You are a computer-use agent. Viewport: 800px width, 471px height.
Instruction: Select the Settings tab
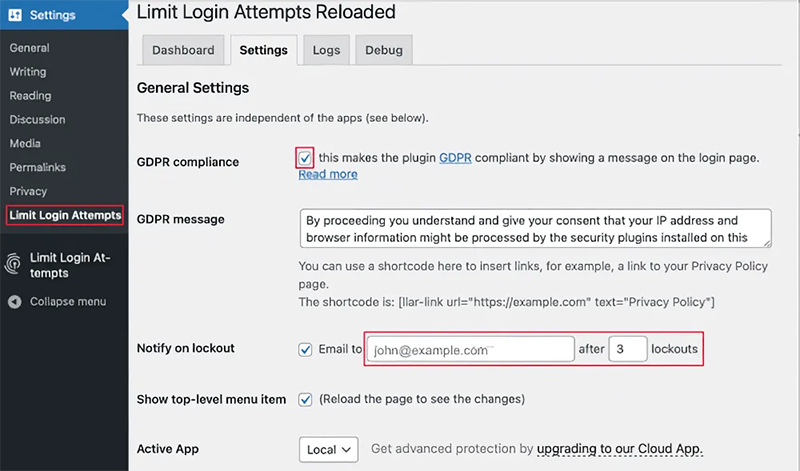[x=264, y=50]
